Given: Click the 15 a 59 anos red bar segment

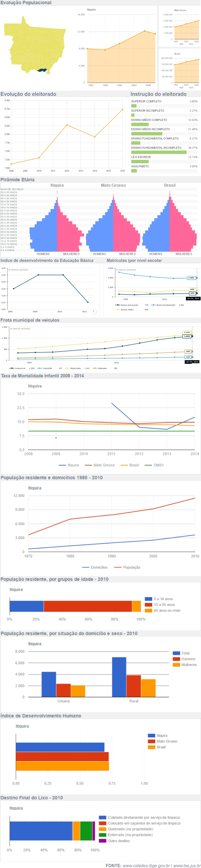Looking at the screenshot, I should (x=88, y=606).
